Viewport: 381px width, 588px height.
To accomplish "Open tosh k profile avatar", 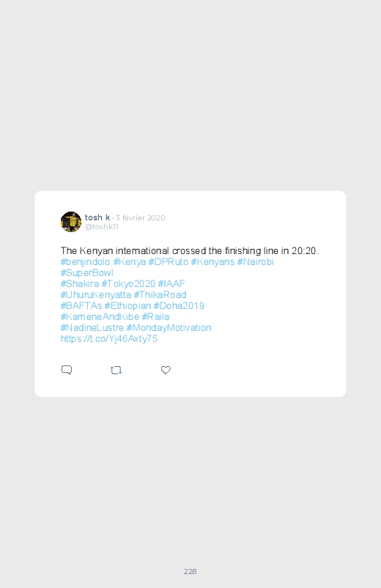I will [71, 222].
